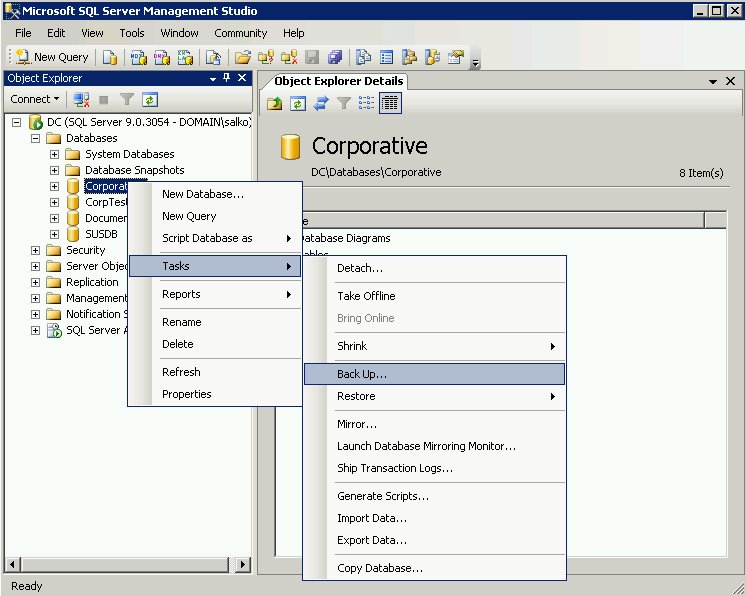The height and width of the screenshot is (596, 746).
Task: Choose Generate Scripts... entry
Action: click(x=434, y=496)
